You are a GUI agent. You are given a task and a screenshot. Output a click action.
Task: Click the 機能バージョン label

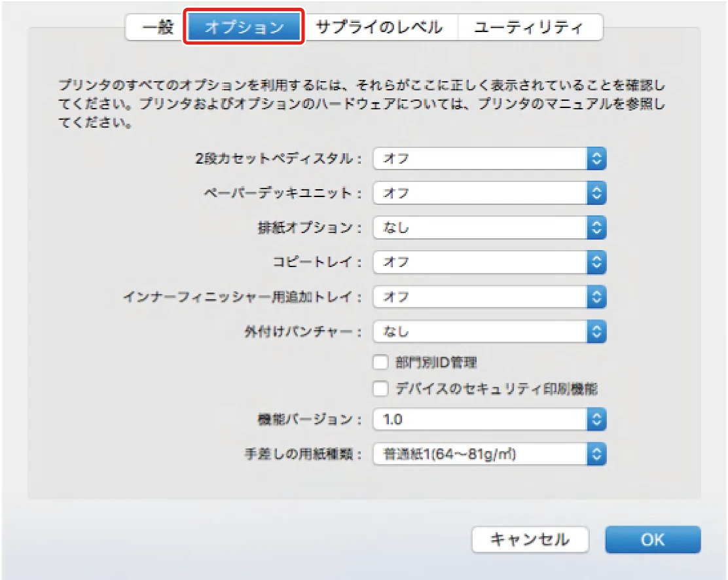pyautogui.click(x=309, y=420)
